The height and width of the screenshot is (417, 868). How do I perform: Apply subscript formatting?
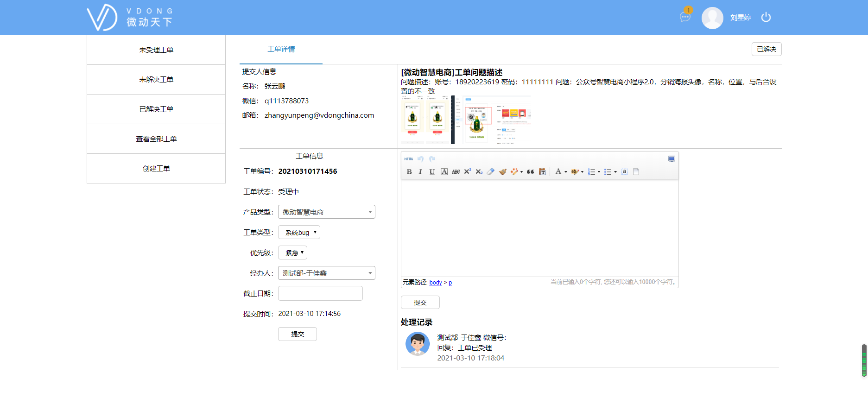[x=479, y=172]
